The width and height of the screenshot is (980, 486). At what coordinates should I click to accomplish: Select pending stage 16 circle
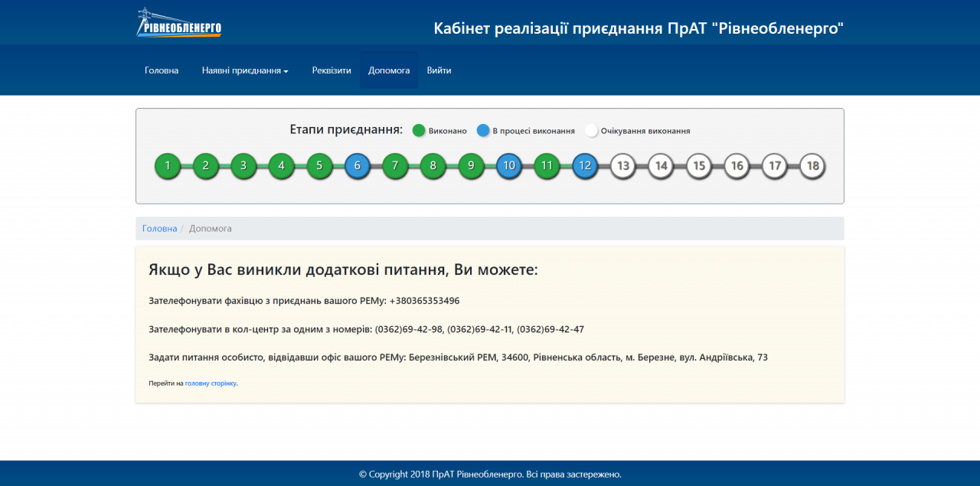tap(737, 165)
